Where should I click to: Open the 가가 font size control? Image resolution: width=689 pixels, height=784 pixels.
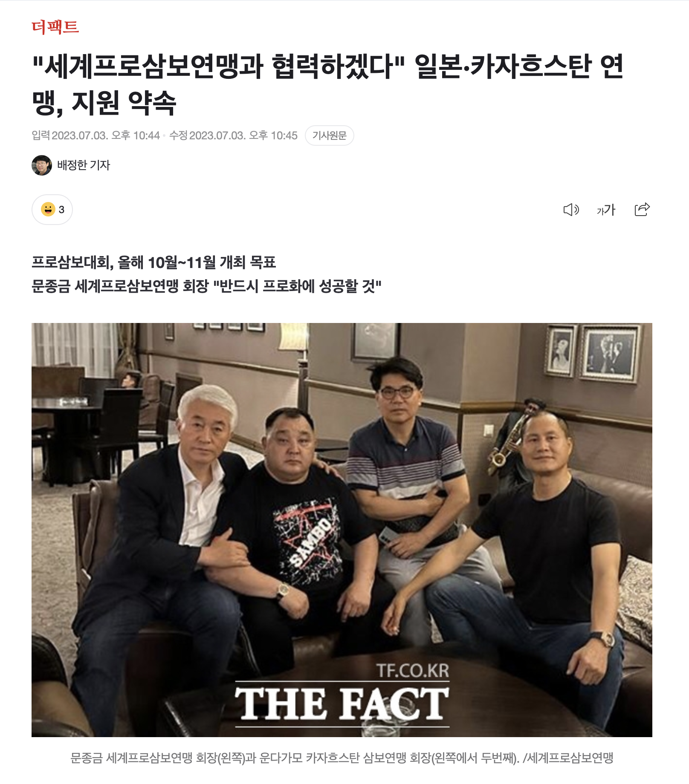point(606,210)
